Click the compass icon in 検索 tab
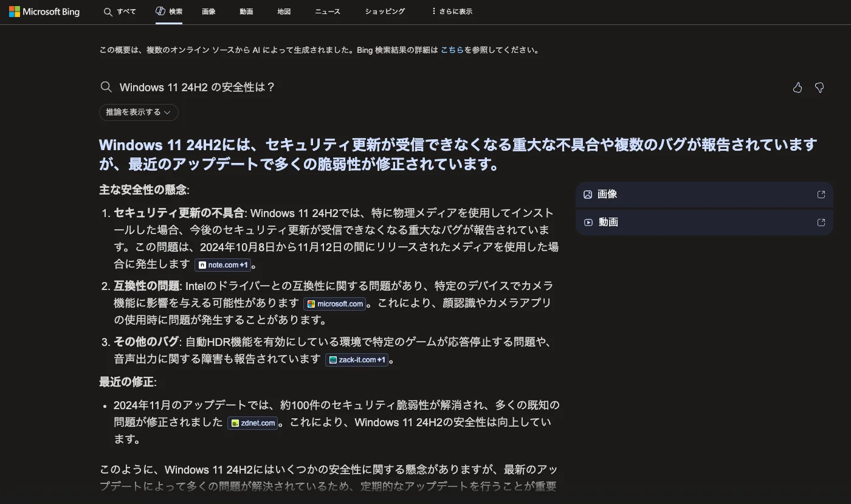The height and width of the screenshot is (504, 851). pyautogui.click(x=160, y=11)
